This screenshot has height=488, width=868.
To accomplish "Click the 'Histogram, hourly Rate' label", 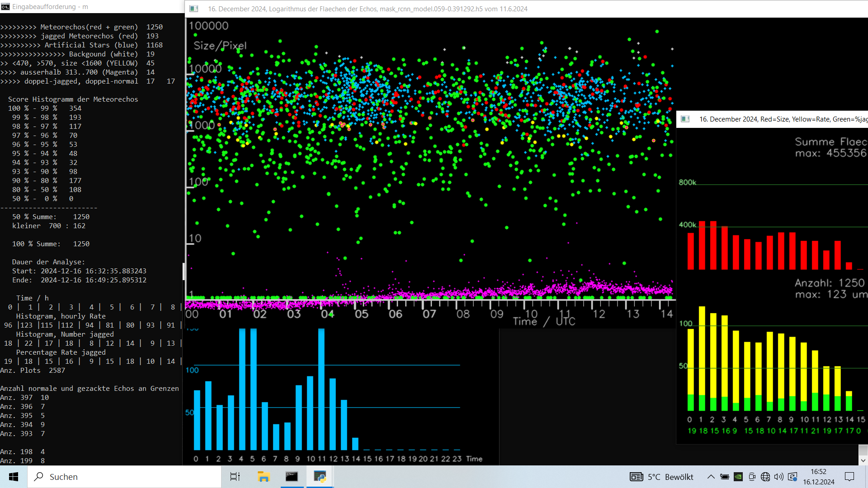I will pos(61,316).
